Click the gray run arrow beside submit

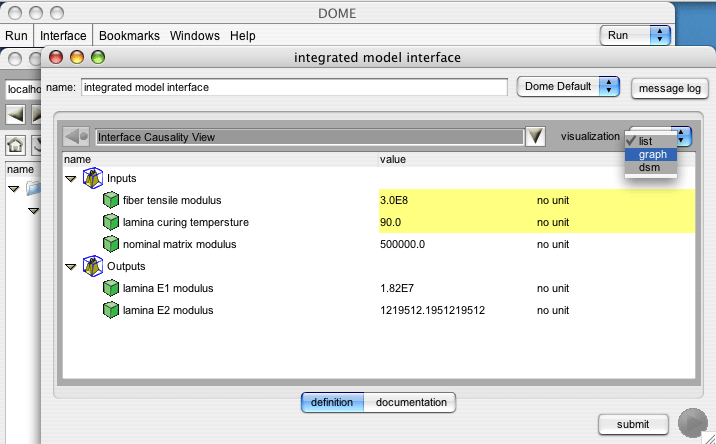pyautogui.click(x=693, y=423)
